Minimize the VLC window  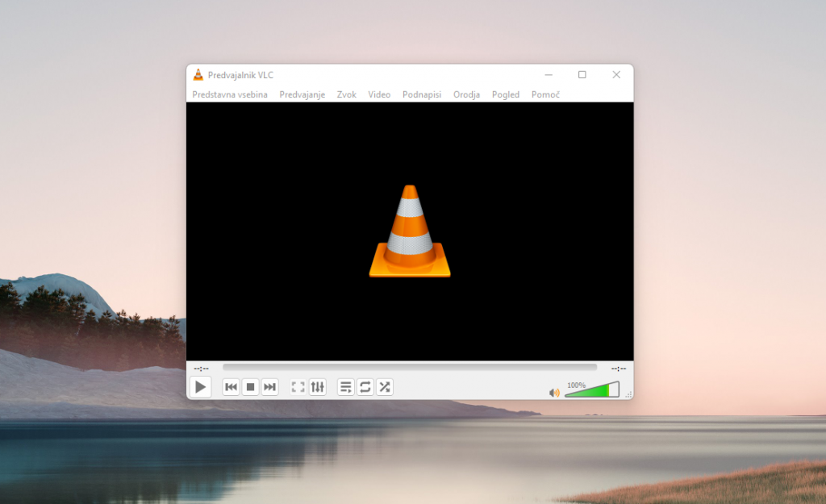click(549, 75)
